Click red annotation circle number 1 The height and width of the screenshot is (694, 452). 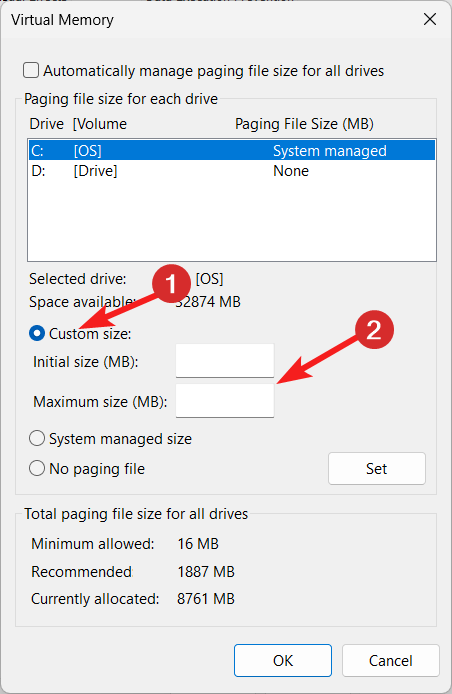[x=171, y=284]
